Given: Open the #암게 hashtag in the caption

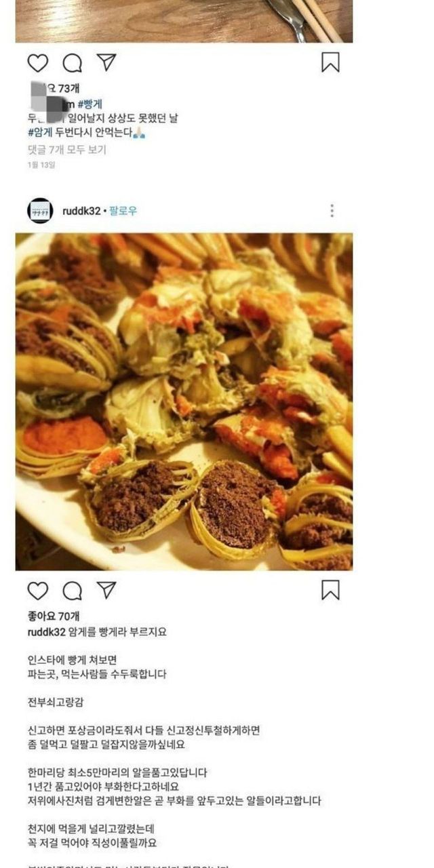Looking at the screenshot, I should [x=40, y=134].
